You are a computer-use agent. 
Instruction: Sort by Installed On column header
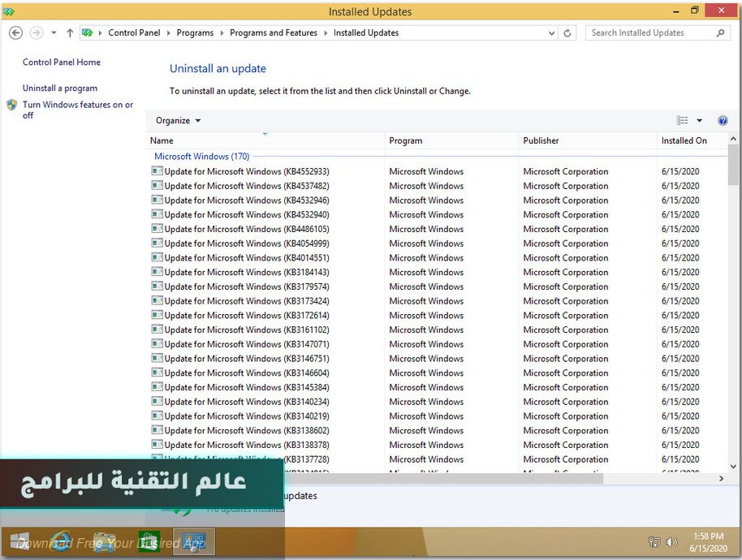coord(692,140)
